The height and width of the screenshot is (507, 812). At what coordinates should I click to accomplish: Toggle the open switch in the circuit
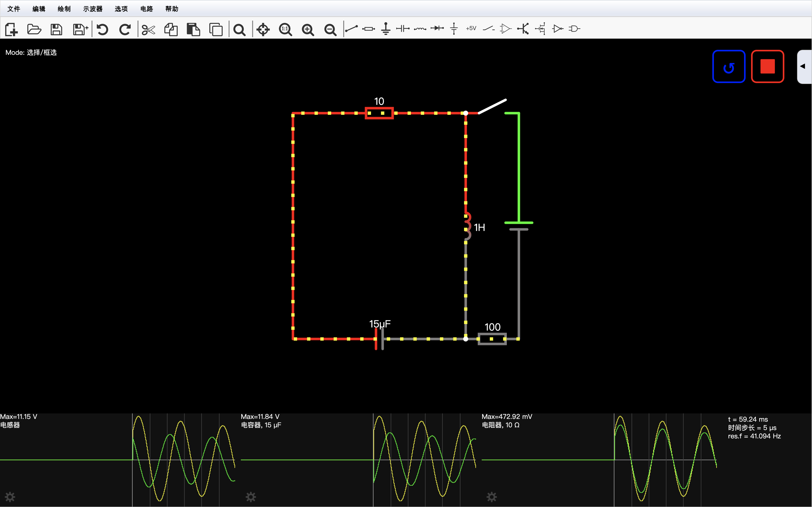(492, 107)
